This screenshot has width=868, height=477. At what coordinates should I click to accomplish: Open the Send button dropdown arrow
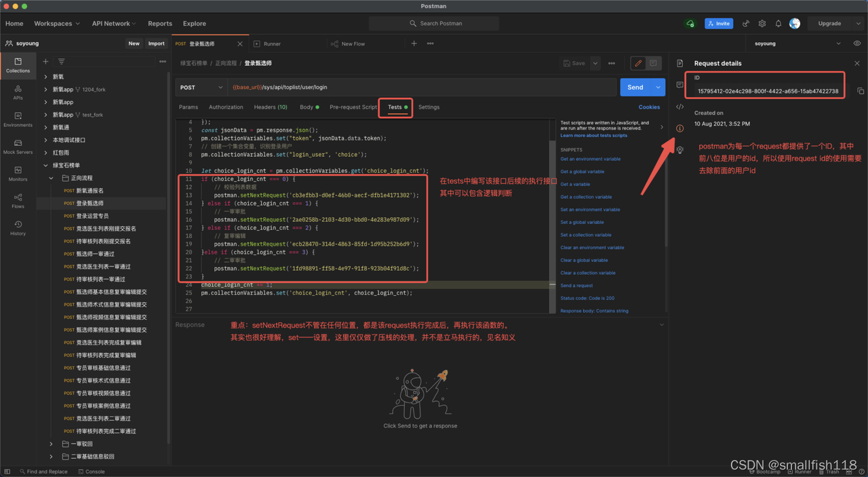click(658, 87)
